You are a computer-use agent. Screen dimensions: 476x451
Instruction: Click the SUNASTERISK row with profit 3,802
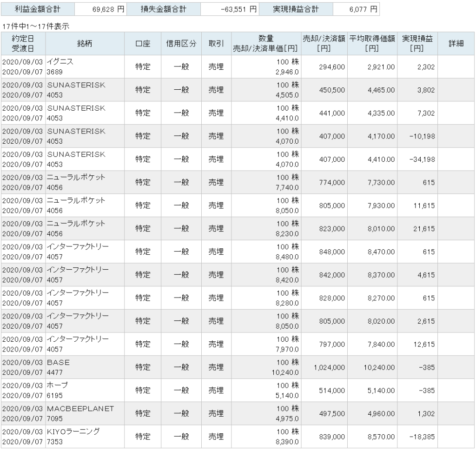238,90
